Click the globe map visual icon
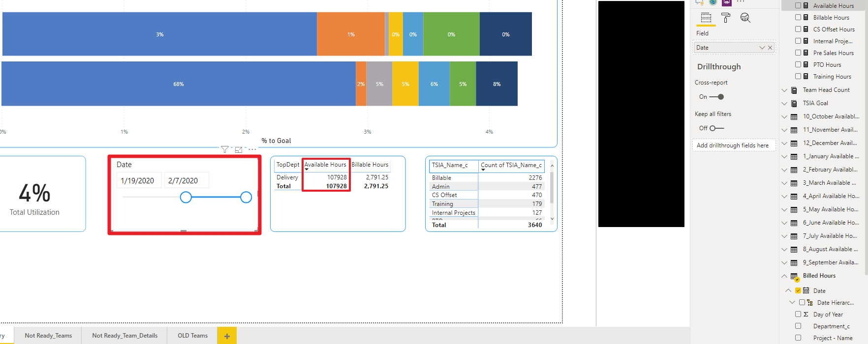868x344 pixels. coord(713,2)
